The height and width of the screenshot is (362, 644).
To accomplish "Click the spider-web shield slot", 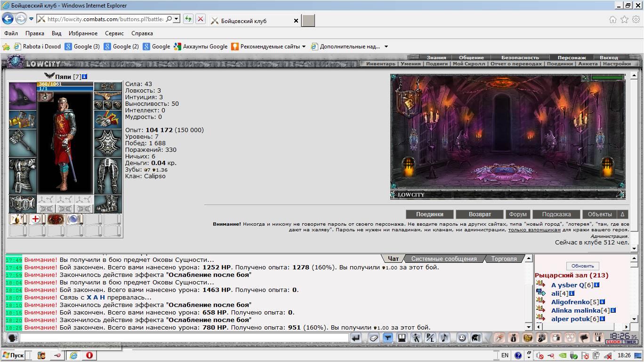I will [x=108, y=143].
